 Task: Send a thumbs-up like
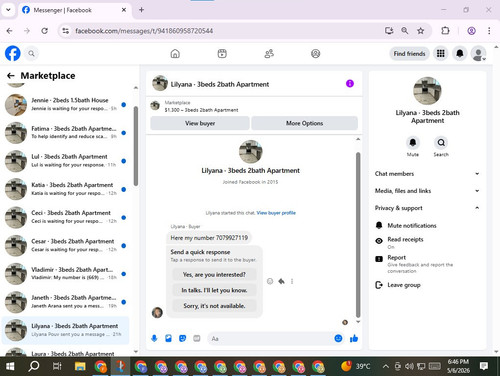[x=354, y=339]
